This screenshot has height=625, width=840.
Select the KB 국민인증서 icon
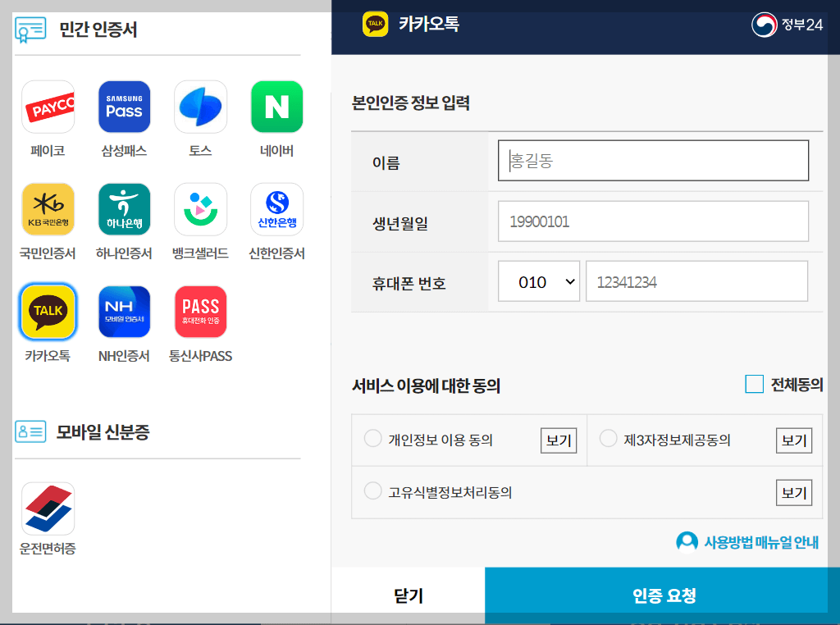coord(48,209)
